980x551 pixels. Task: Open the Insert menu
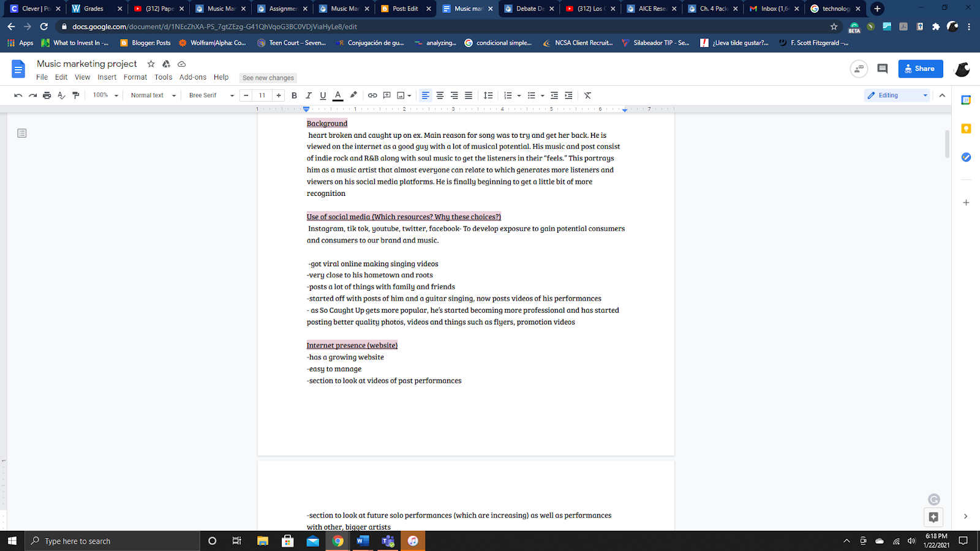107,77
